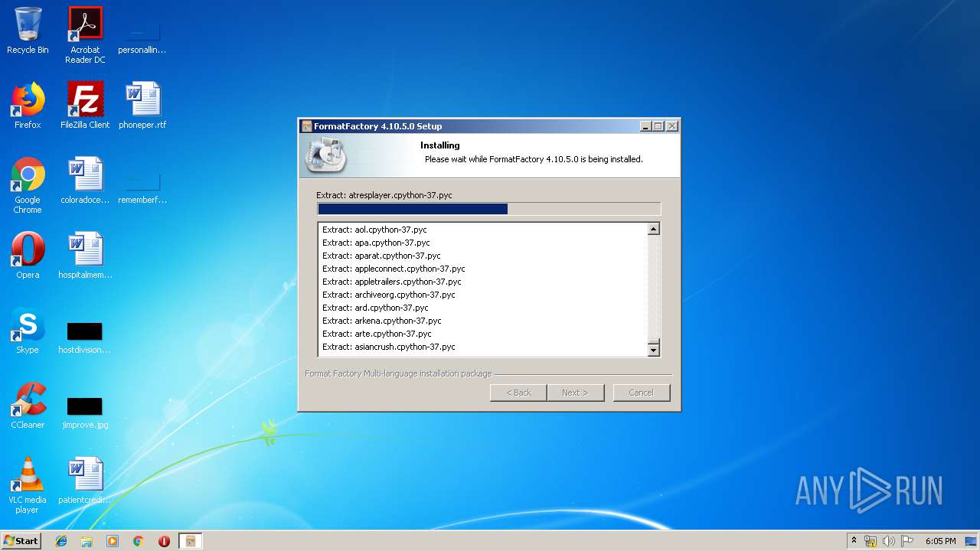The height and width of the screenshot is (551, 980).
Task: Open the Start menu
Action: tap(21, 541)
